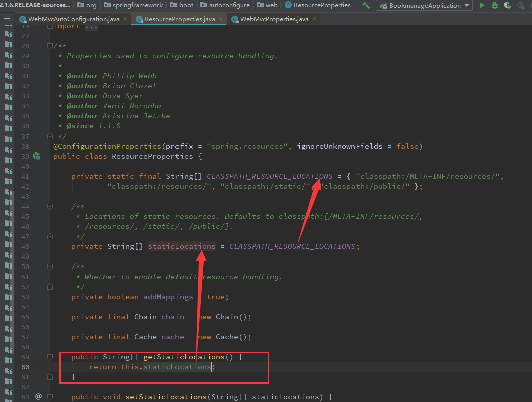Click the staticLocations field on line 48
Viewport: 532px width, 402px height.
(x=182, y=246)
